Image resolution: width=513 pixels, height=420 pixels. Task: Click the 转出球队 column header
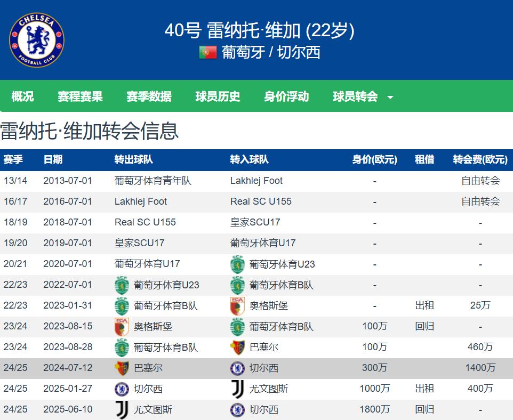[x=133, y=159]
